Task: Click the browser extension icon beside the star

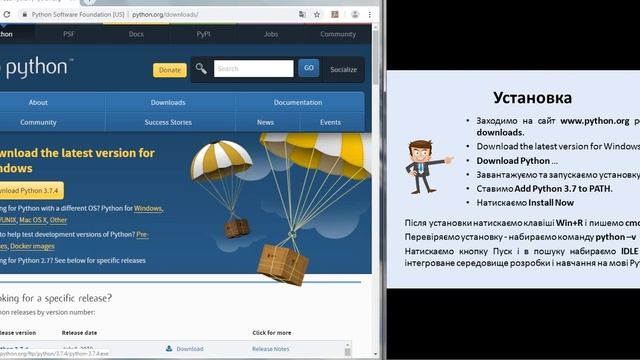Action: 335,14
